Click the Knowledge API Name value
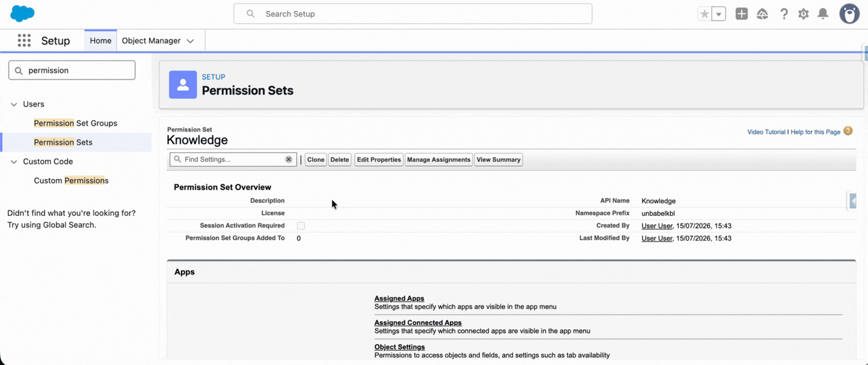 658,201
